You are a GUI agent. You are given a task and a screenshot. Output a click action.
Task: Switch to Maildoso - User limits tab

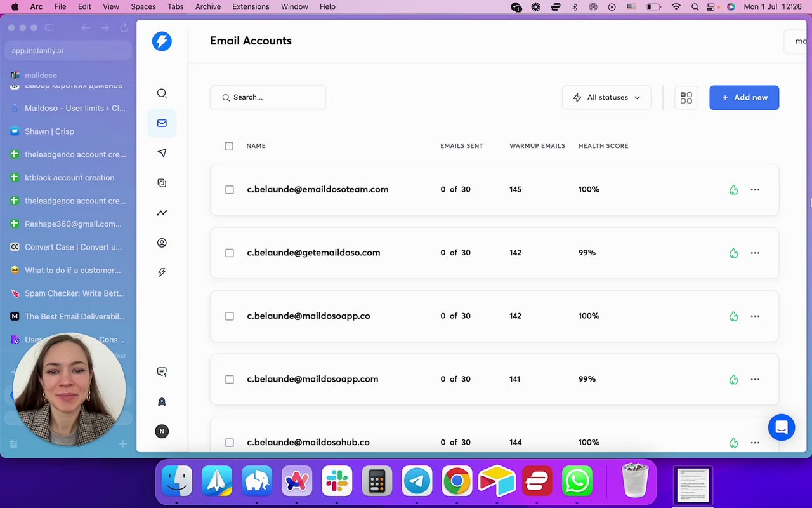[69, 109]
